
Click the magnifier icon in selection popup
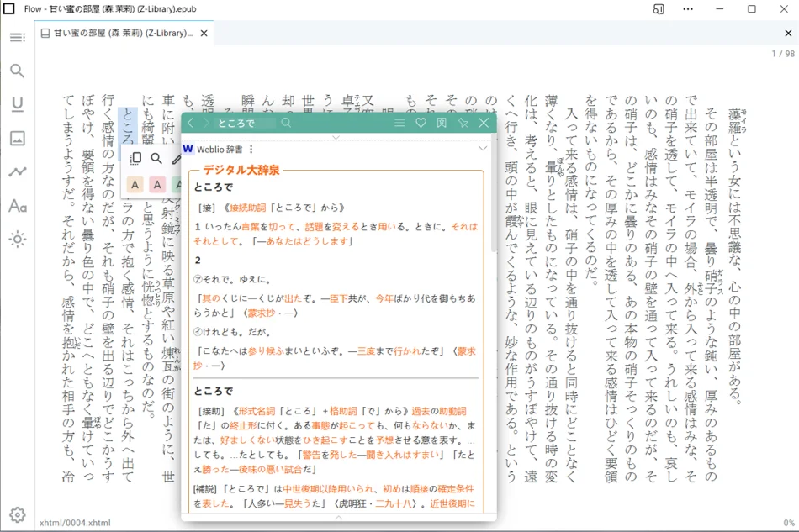(x=156, y=159)
